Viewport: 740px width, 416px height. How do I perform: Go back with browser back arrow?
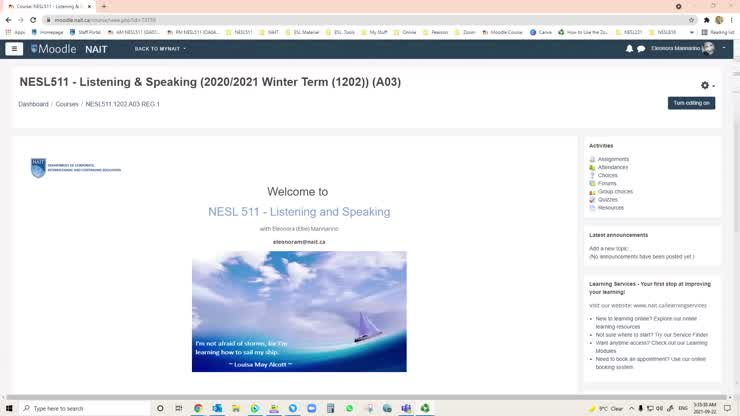pyautogui.click(x=8, y=20)
